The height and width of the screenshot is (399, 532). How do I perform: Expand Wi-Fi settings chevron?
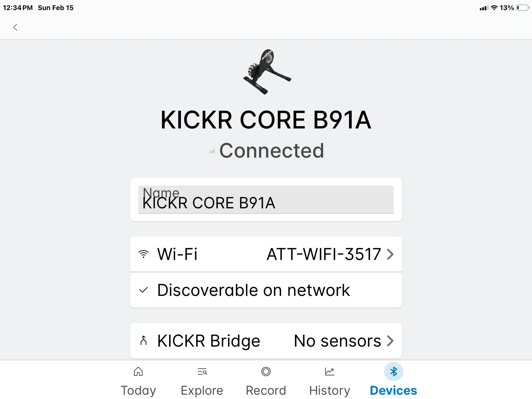point(390,254)
